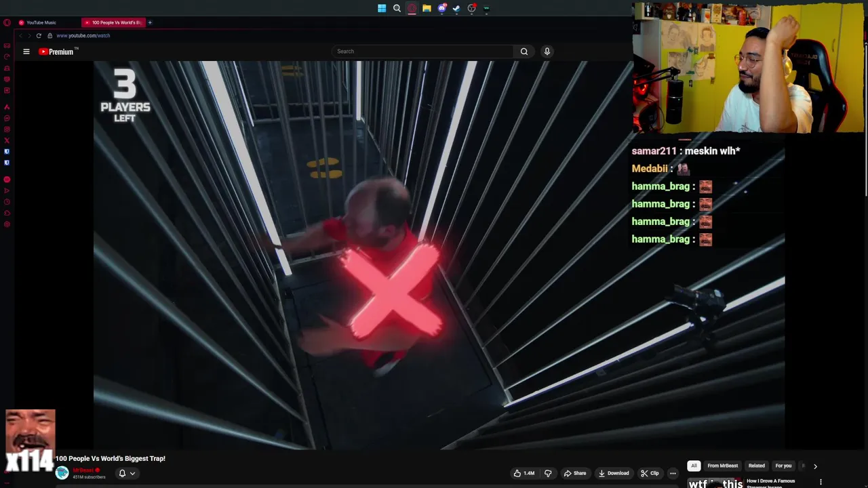Viewport: 868px width, 488px height.
Task: Like the video (1.4M)
Action: [x=524, y=473]
